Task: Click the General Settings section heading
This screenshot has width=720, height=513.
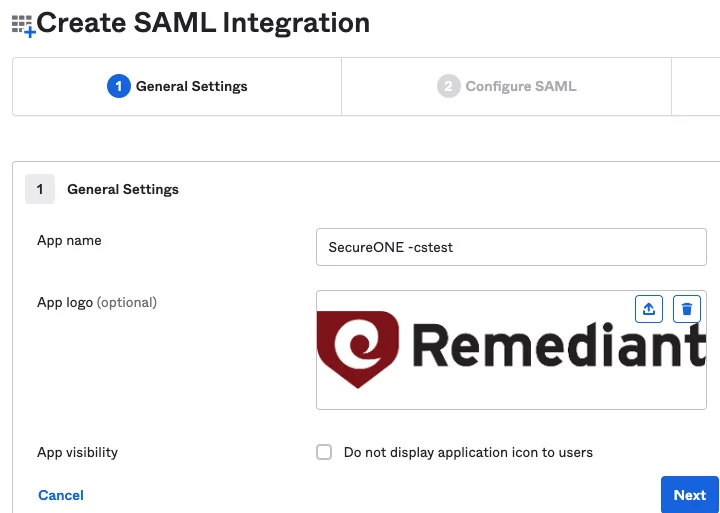Action: pyautogui.click(x=123, y=189)
